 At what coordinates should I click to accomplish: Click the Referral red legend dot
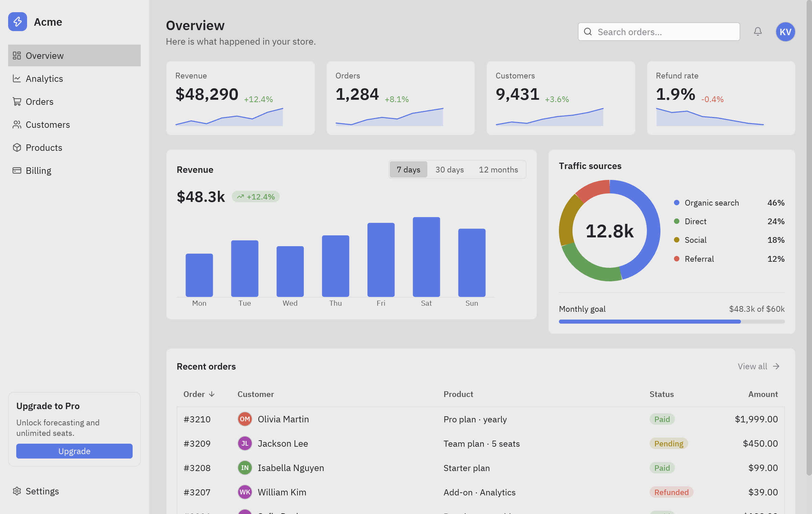677,259
